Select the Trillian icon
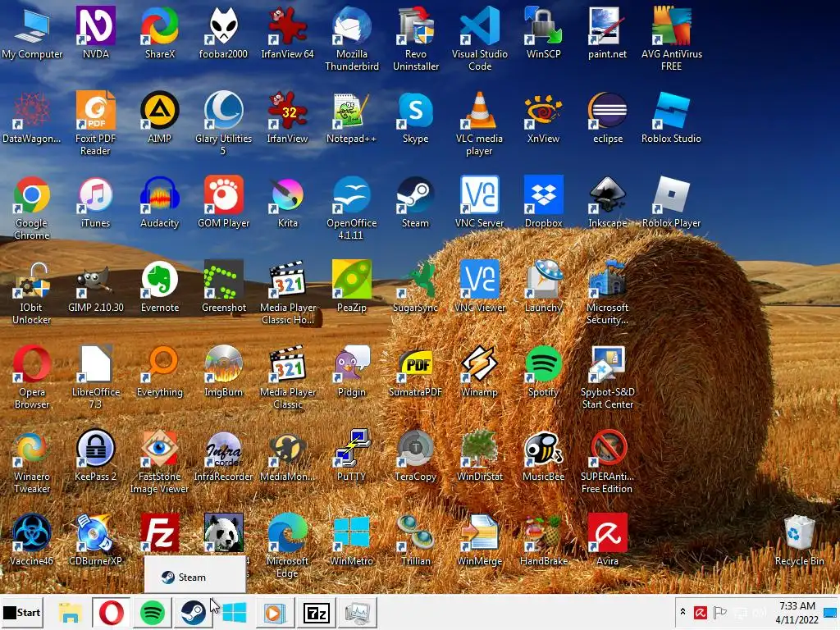840x630 pixels. (415, 540)
